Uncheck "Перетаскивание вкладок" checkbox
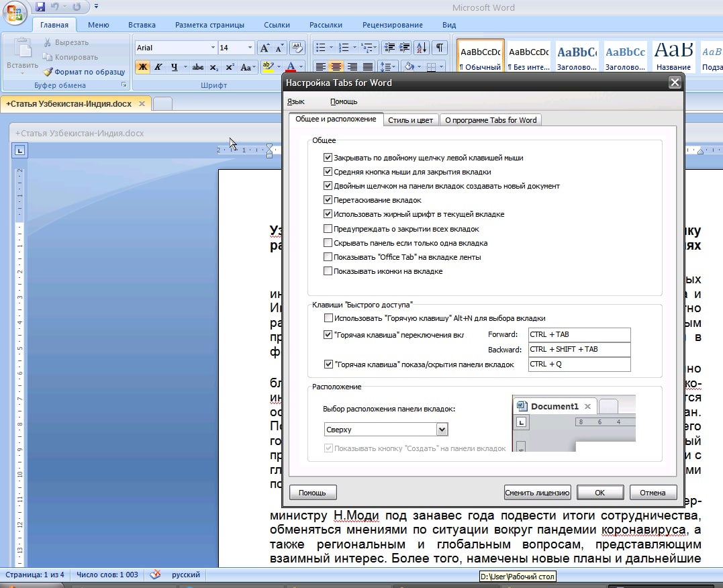Viewport: 723px width, 588px height. click(328, 200)
